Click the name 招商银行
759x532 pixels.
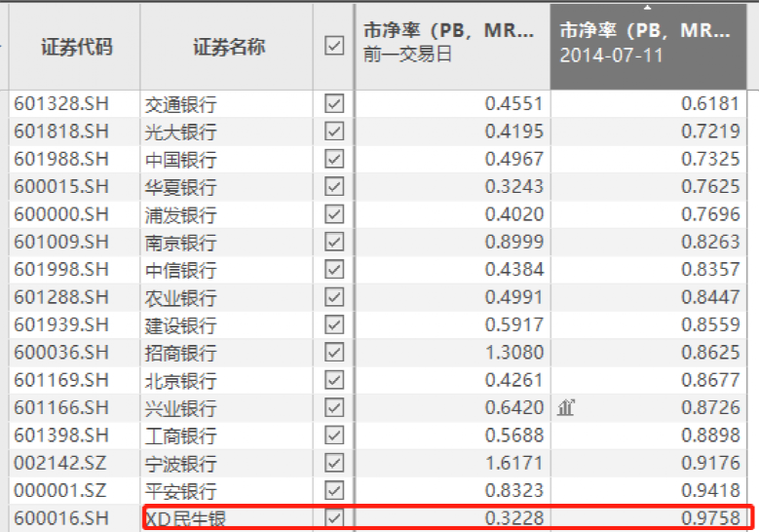pos(180,353)
